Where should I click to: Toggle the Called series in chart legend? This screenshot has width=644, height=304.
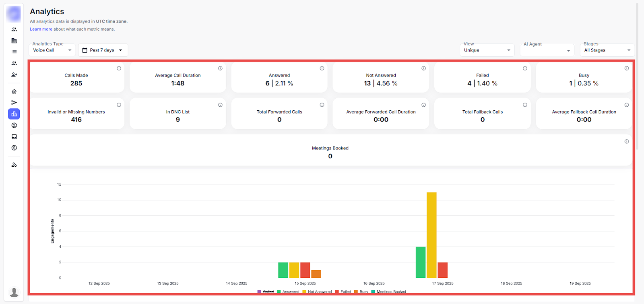pyautogui.click(x=268, y=292)
